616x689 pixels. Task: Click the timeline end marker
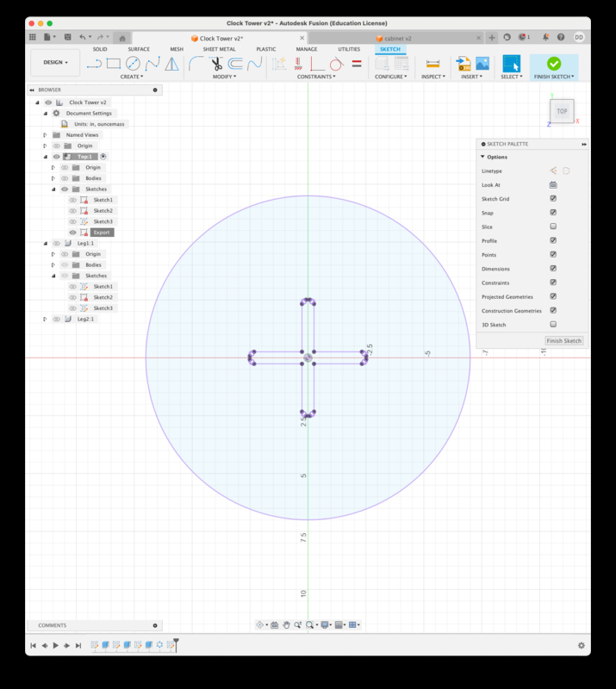tap(176, 644)
